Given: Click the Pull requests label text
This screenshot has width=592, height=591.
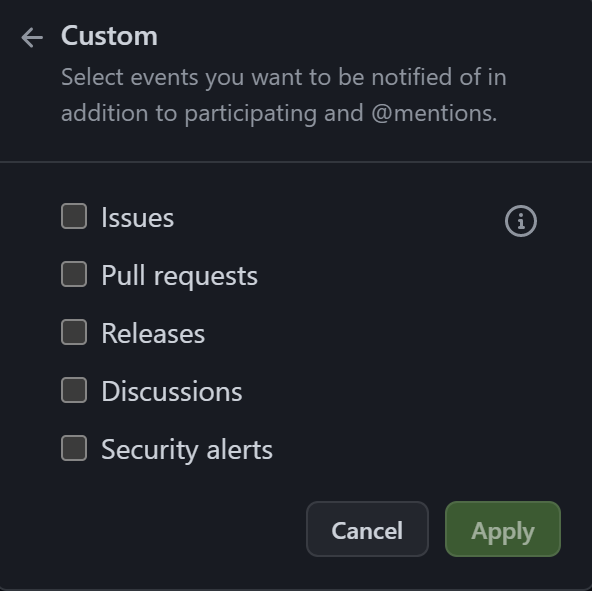Looking at the screenshot, I should point(179,276).
